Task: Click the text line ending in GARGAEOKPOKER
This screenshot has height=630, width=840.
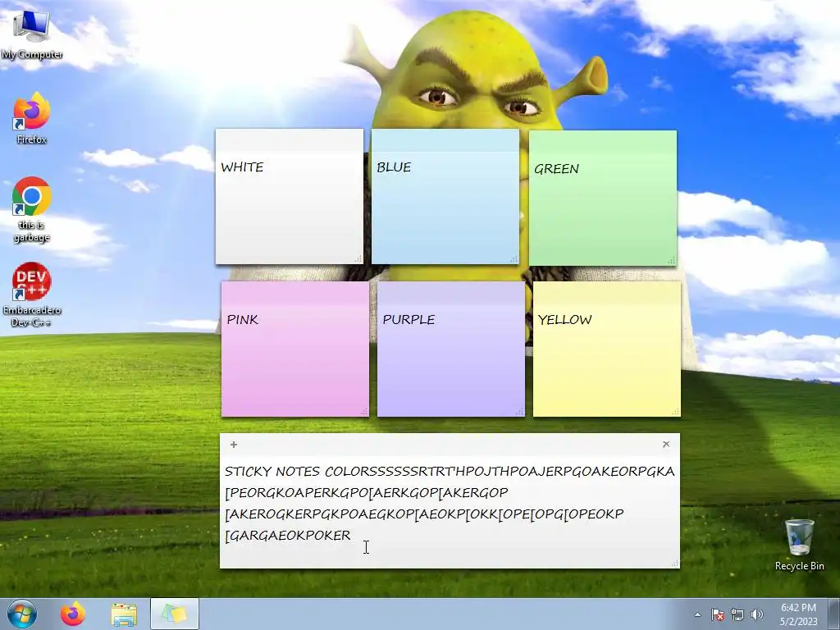Action: pos(288,535)
